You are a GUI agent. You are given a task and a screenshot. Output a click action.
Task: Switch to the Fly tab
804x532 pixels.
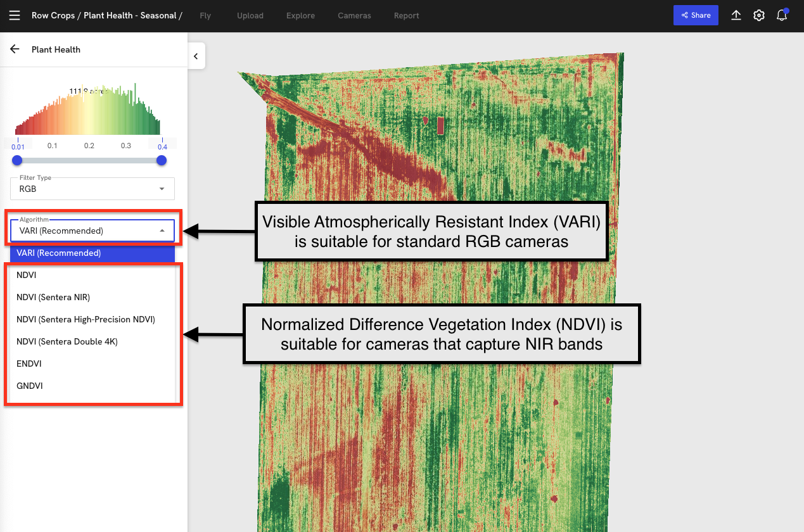205,16
